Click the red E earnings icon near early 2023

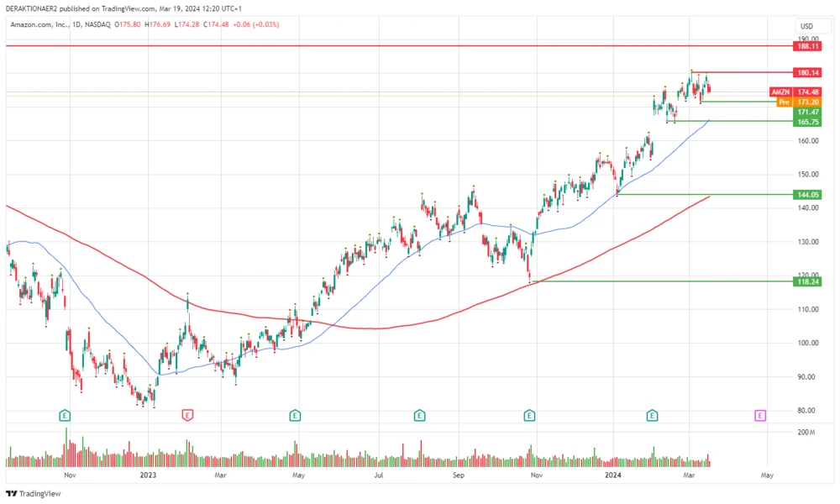pyautogui.click(x=186, y=415)
